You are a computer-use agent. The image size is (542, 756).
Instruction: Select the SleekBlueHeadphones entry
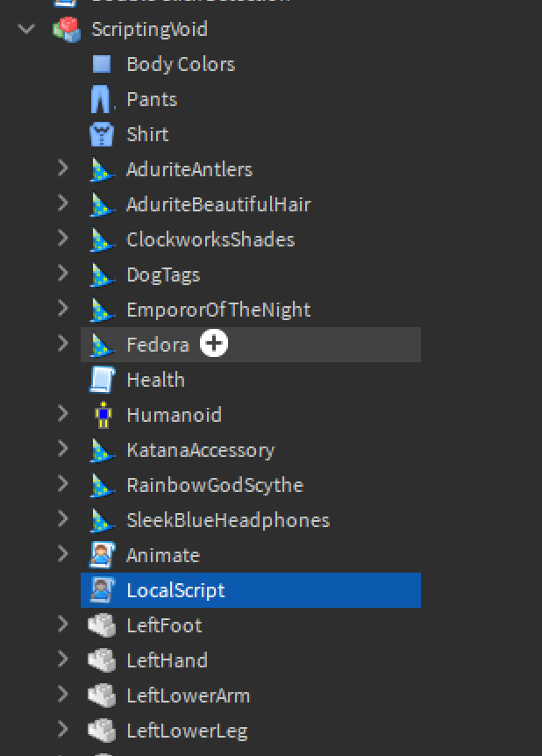click(x=228, y=520)
